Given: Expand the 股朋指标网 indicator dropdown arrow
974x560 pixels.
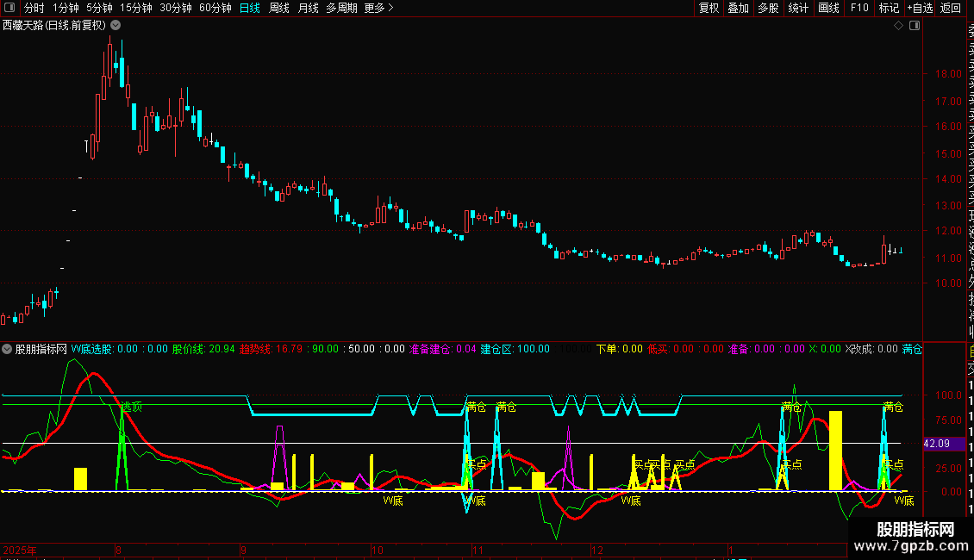Looking at the screenshot, I should point(7,350).
